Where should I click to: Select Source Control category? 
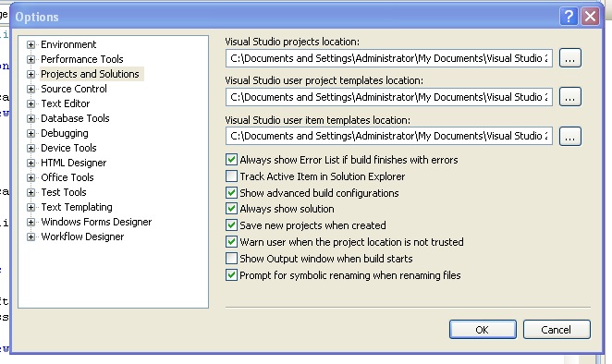[74, 89]
